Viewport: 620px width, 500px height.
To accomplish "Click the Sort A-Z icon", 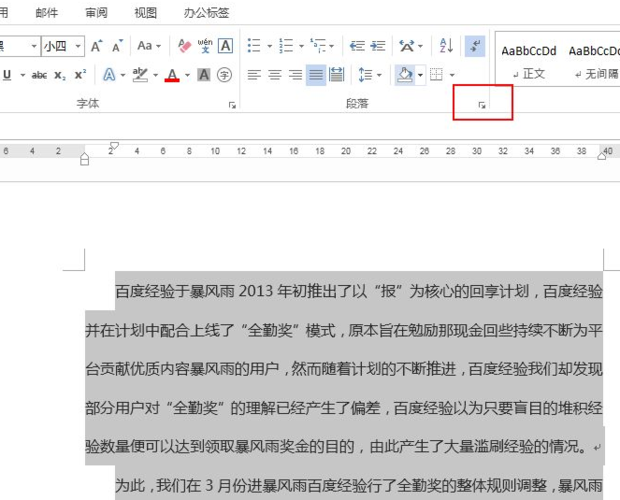I will tap(446, 46).
